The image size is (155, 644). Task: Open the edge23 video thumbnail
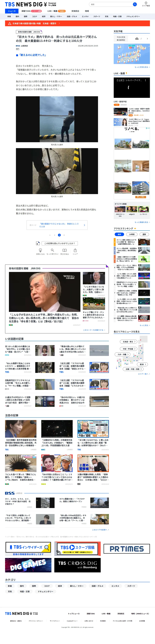[x=132, y=209]
